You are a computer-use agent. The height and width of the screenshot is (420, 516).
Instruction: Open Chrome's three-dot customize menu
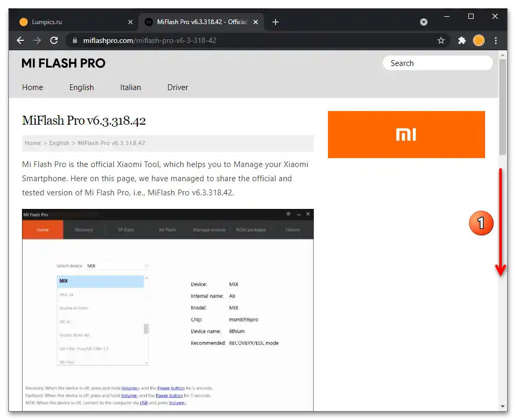click(x=496, y=40)
